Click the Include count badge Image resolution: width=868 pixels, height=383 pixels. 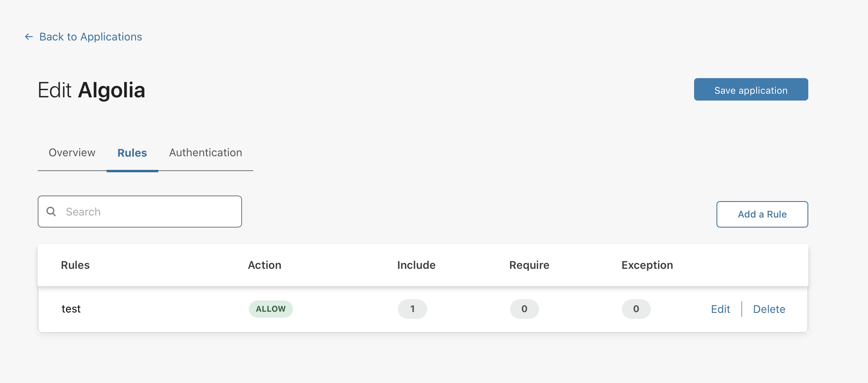pos(412,309)
